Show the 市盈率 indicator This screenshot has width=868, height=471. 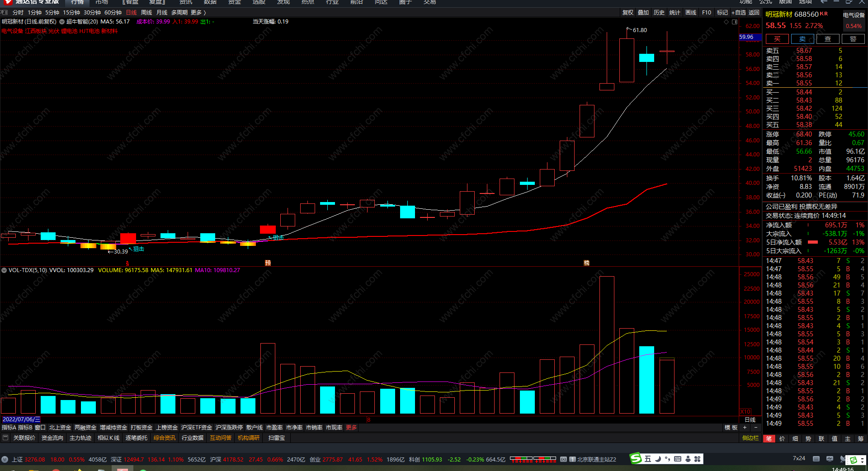(274, 428)
